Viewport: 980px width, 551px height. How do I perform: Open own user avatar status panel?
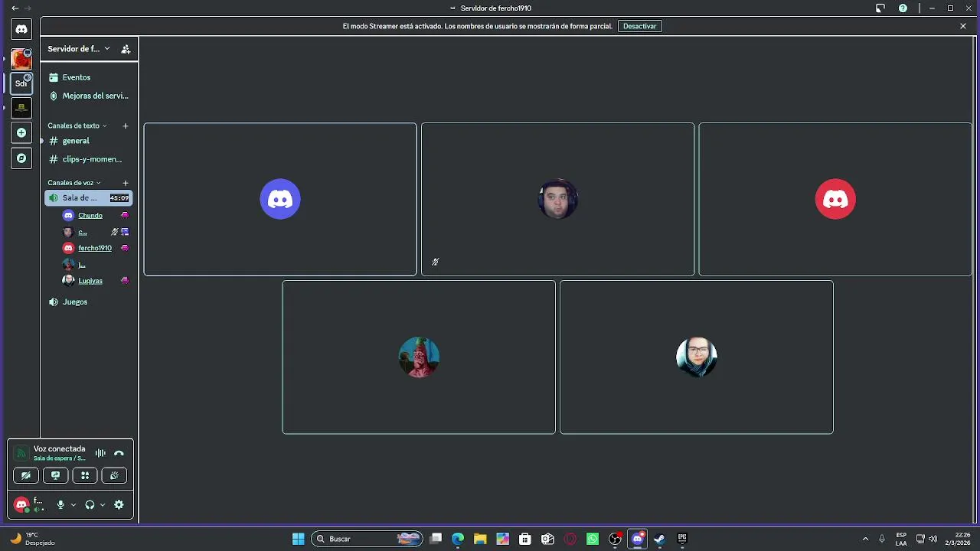(21, 504)
